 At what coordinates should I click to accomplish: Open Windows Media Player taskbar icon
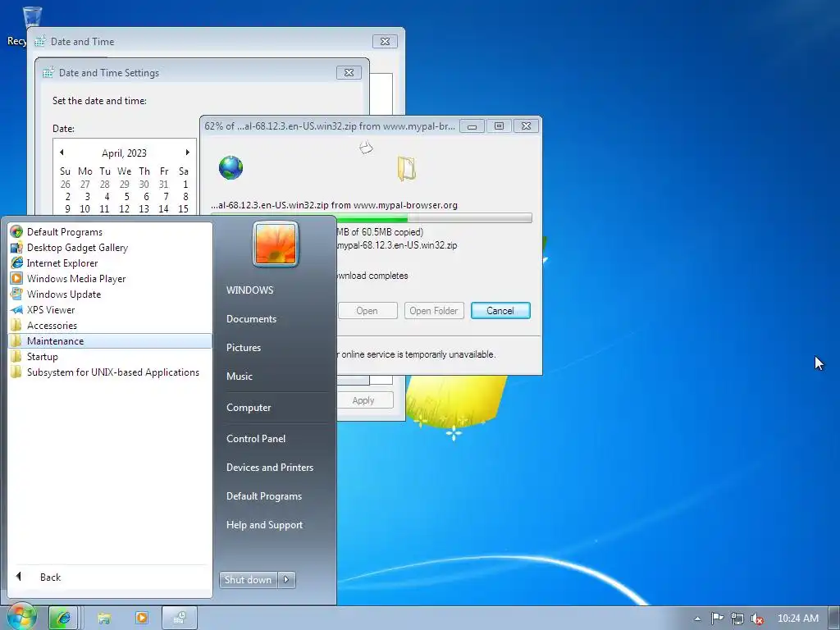point(142,618)
